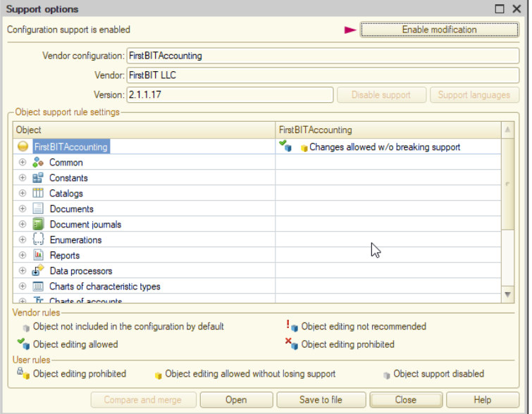The width and height of the screenshot is (532, 414).
Task: Expand the Catalogs tree node
Action: [x=23, y=193]
